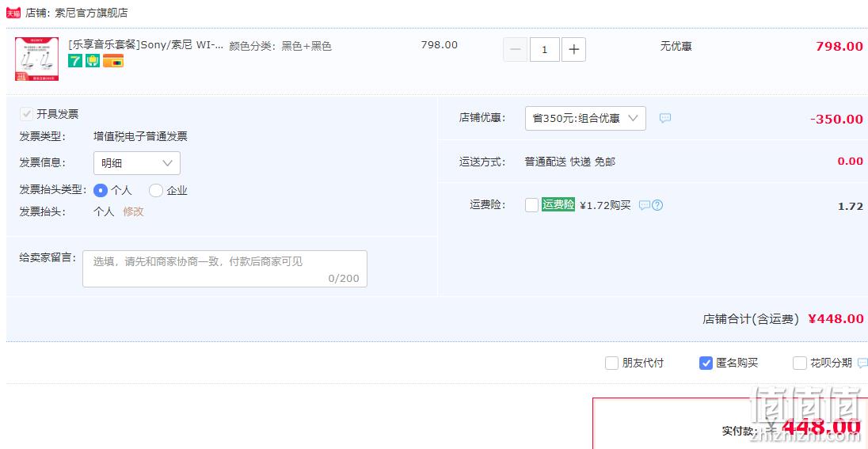The image size is (868, 449).
Task: Open the 发票信息 明细 dropdown
Action: (137, 163)
